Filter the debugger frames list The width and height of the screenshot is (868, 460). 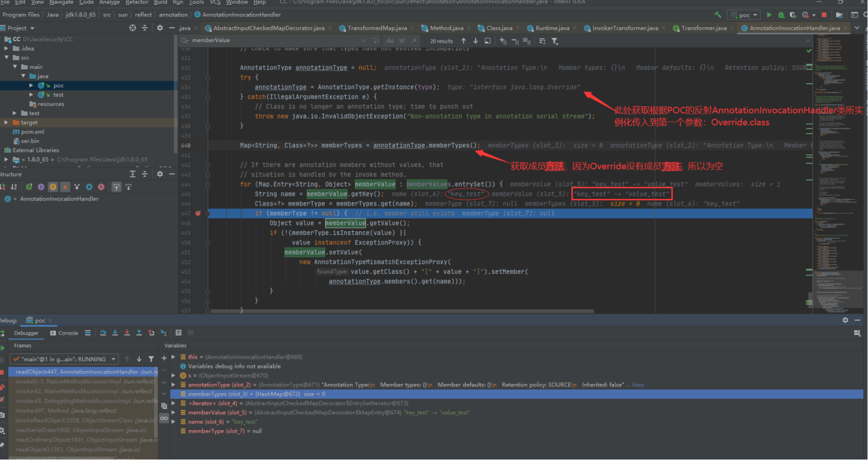pyautogui.click(x=151, y=359)
